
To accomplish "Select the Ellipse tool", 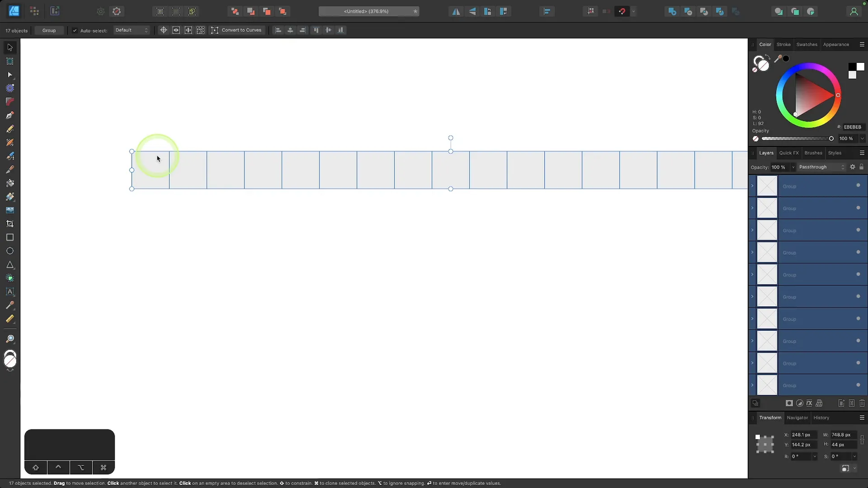I will click(x=10, y=251).
